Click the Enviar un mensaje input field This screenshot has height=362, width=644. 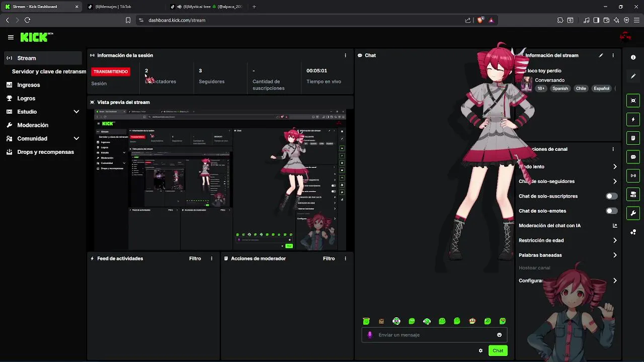(435, 335)
